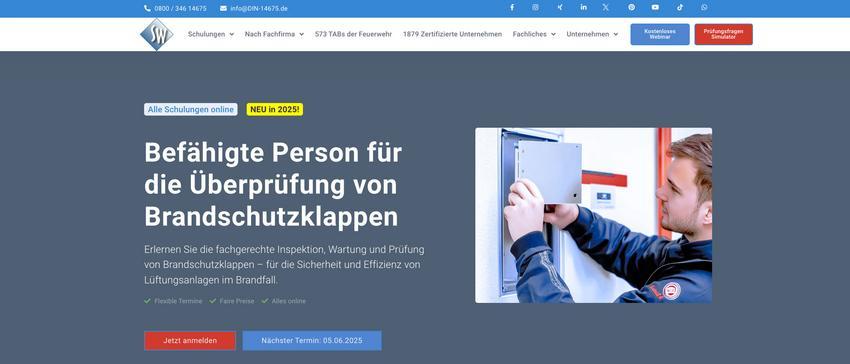Click the Prüfungsfragen Simulator button

point(724,34)
